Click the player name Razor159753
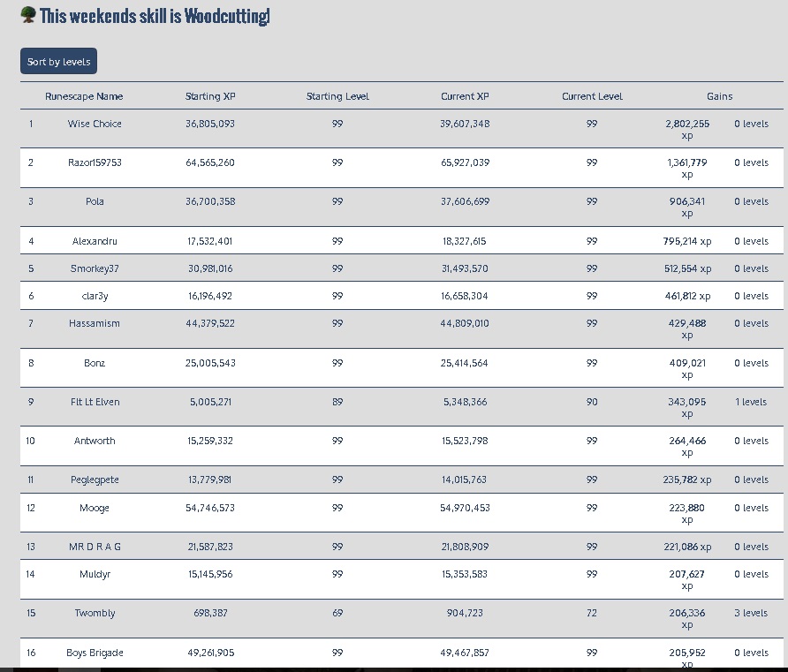The width and height of the screenshot is (788, 672). tap(95, 162)
